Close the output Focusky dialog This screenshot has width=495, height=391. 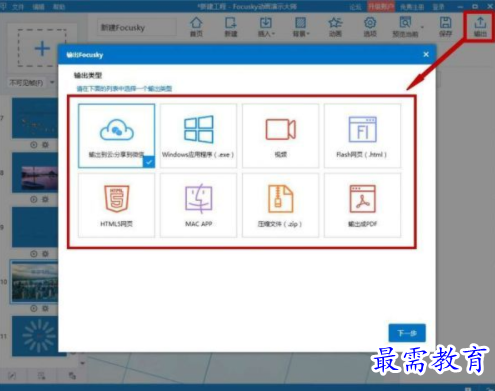coord(426,54)
